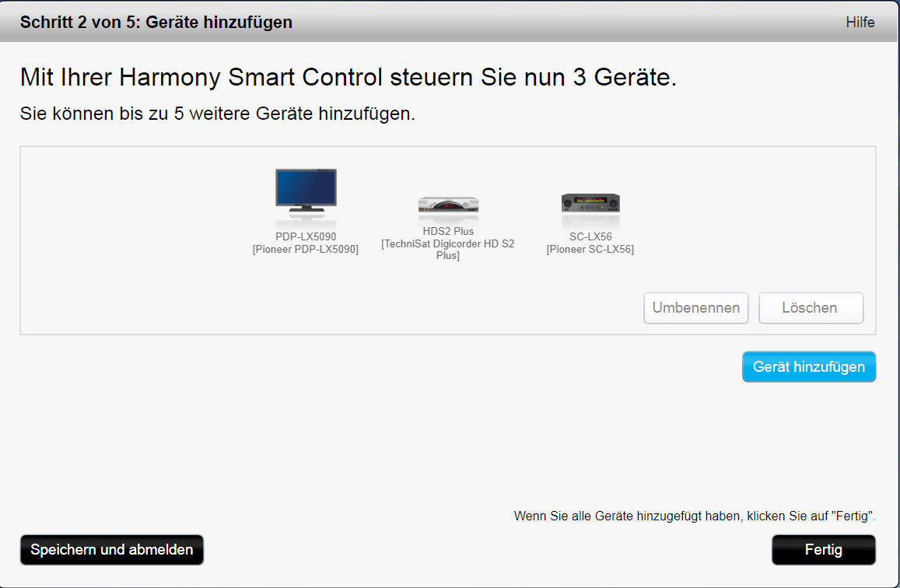The image size is (900, 588).
Task: Click the hint text about clicking Fertig
Action: [695, 516]
